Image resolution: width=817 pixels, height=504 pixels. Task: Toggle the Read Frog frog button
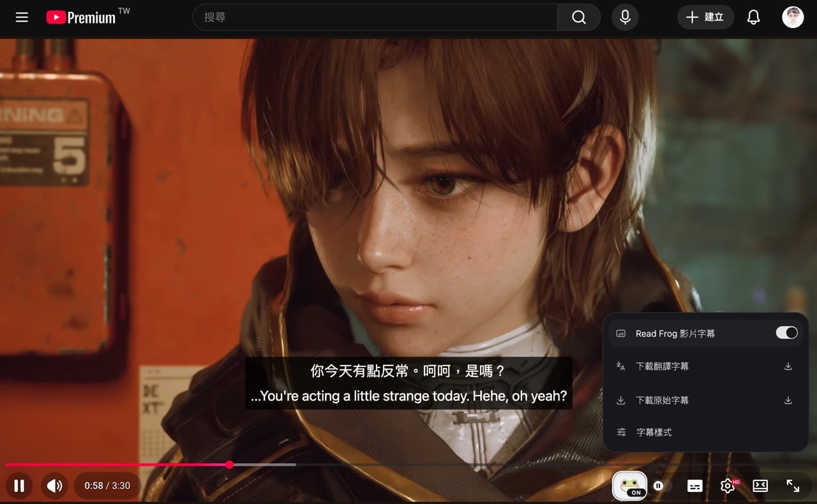(x=629, y=486)
